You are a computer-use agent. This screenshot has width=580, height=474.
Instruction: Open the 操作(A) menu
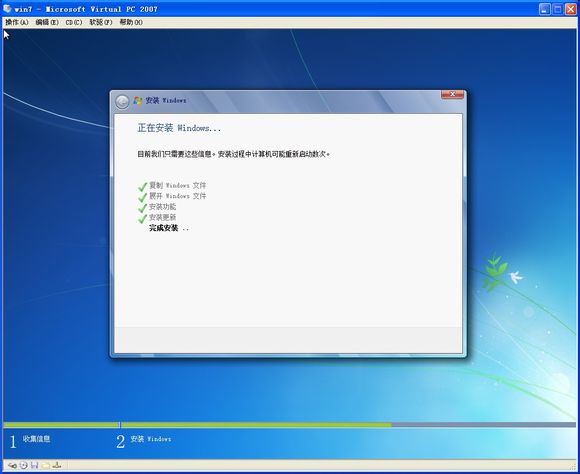coord(16,22)
